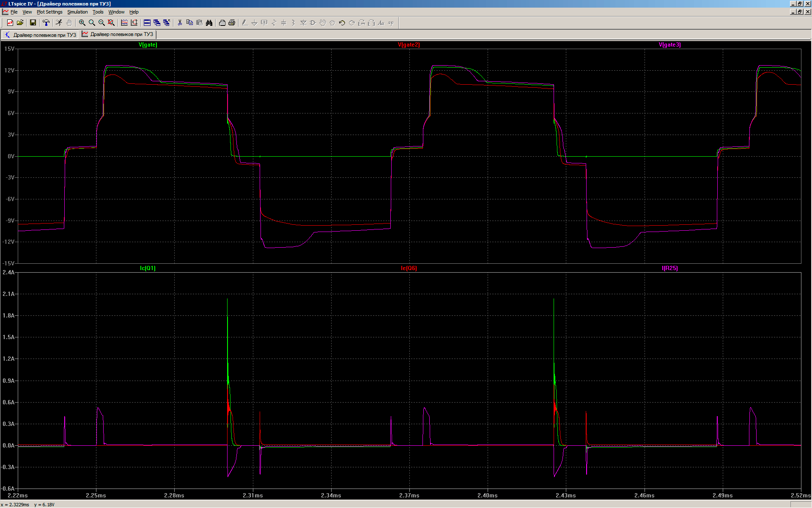Click the Undo arrow icon
The height and width of the screenshot is (508, 812).
(342, 23)
